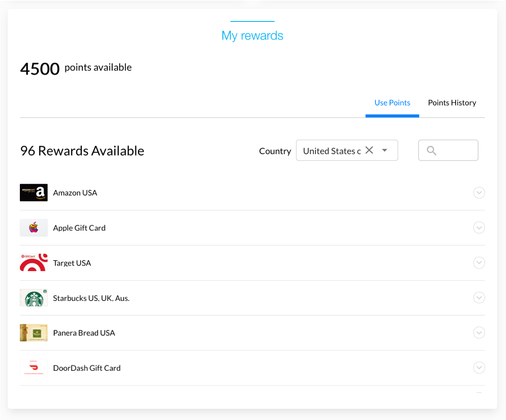Switch to the Use Points tab
Viewport: 506px width, 420px height.
click(x=392, y=103)
